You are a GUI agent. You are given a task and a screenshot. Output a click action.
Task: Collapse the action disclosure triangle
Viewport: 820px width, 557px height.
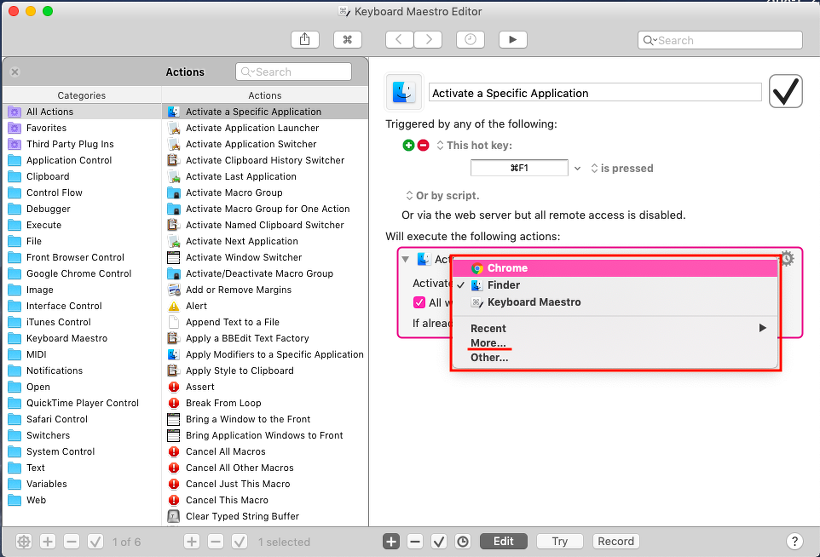pos(405,259)
